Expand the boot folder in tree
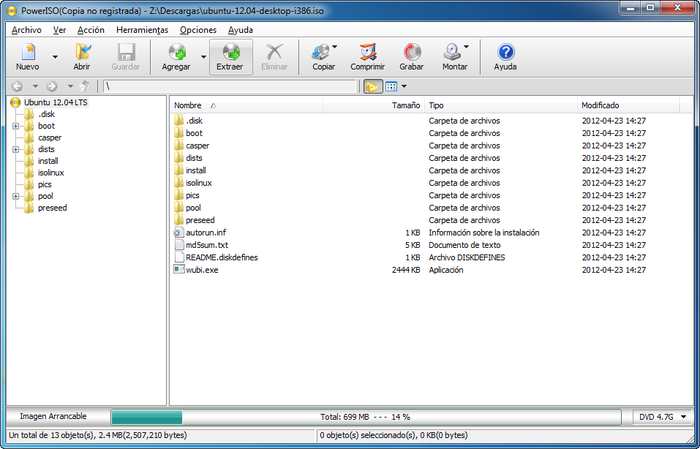 click(x=16, y=126)
